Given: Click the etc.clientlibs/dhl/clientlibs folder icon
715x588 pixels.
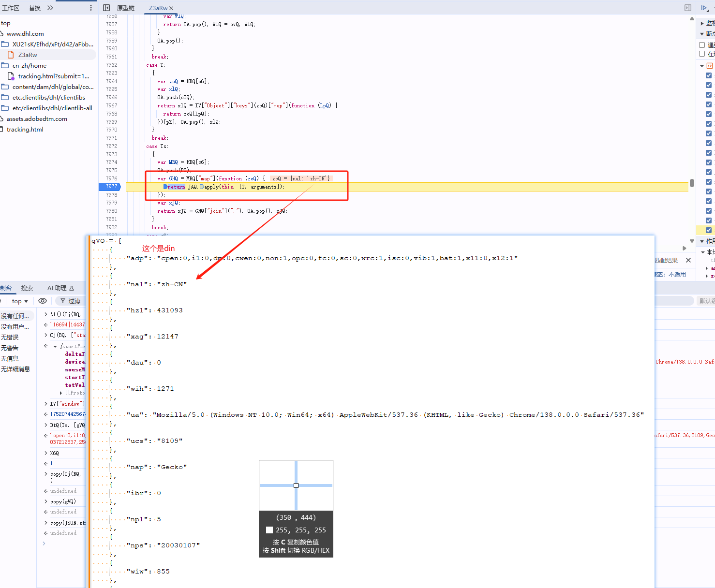Looking at the screenshot, I should pyautogui.click(x=5, y=97).
